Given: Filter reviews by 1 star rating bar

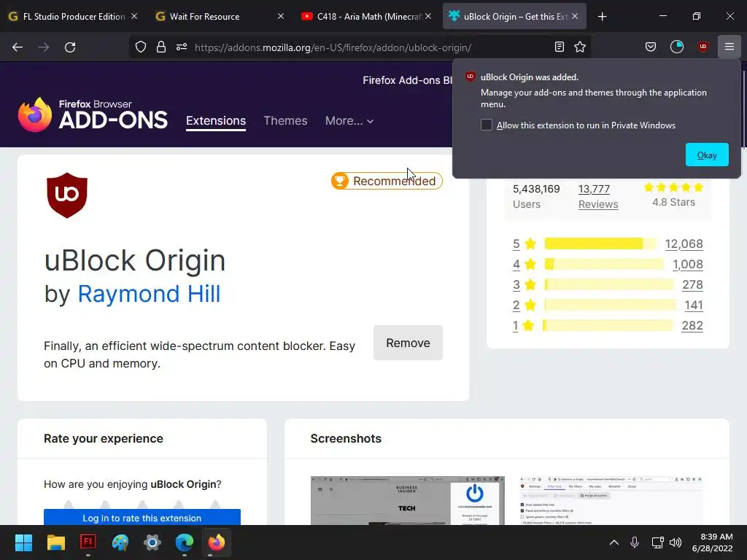Looking at the screenshot, I should [x=608, y=326].
